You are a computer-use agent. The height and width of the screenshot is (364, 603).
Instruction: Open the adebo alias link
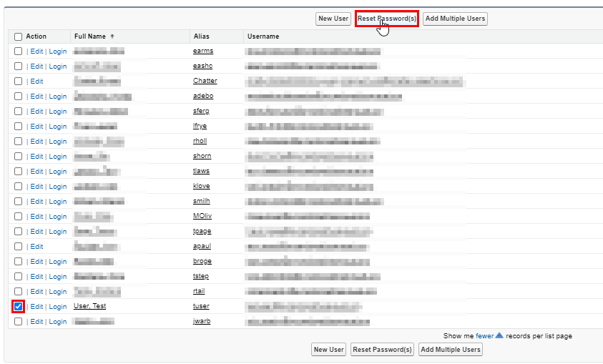tap(203, 96)
